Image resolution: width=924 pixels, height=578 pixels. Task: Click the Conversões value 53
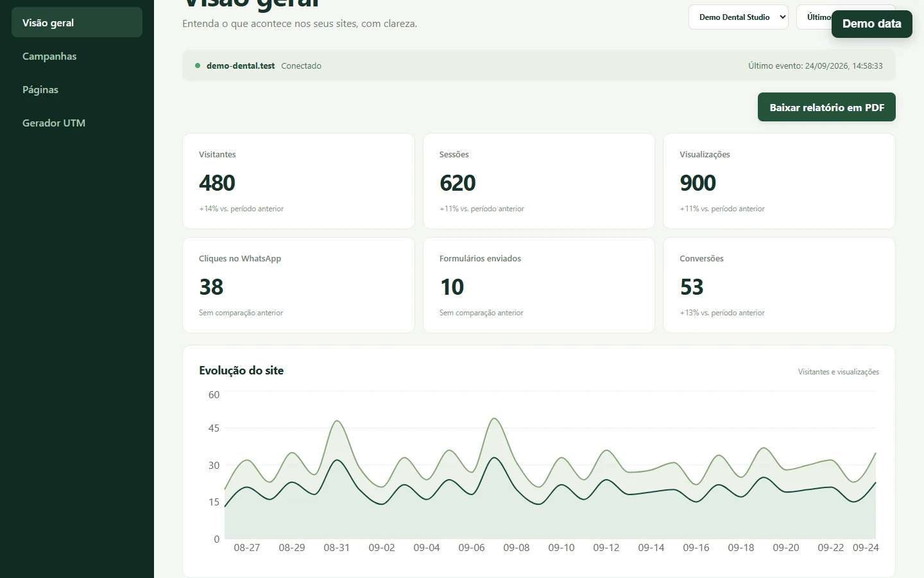coord(692,286)
